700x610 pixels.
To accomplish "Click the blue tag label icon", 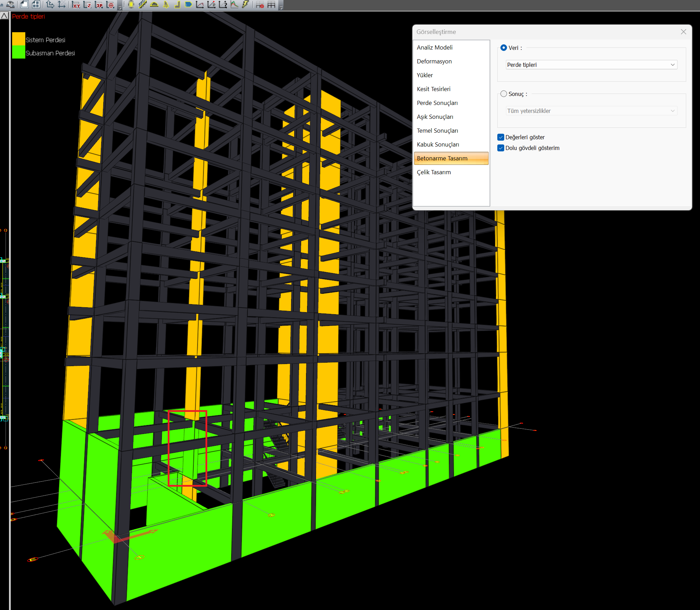I will click(x=189, y=5).
